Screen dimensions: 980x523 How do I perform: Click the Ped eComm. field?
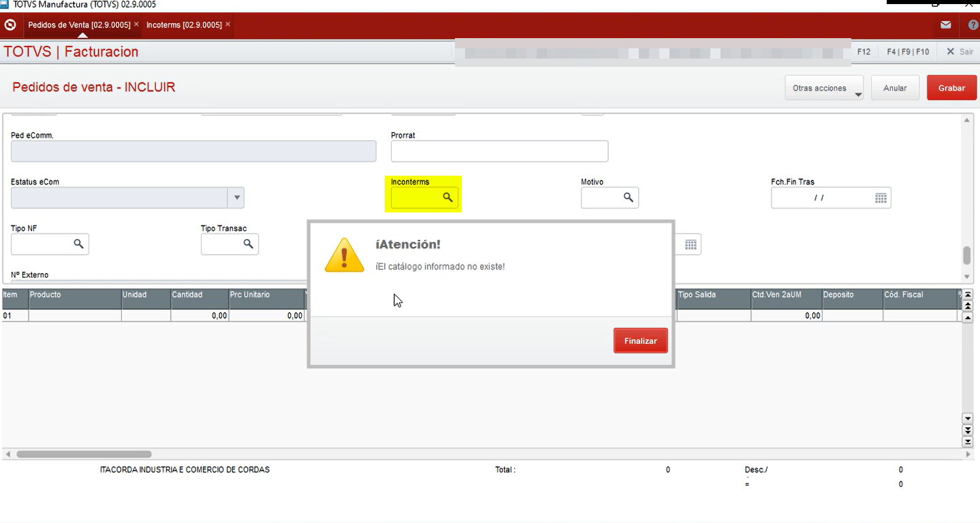click(193, 151)
